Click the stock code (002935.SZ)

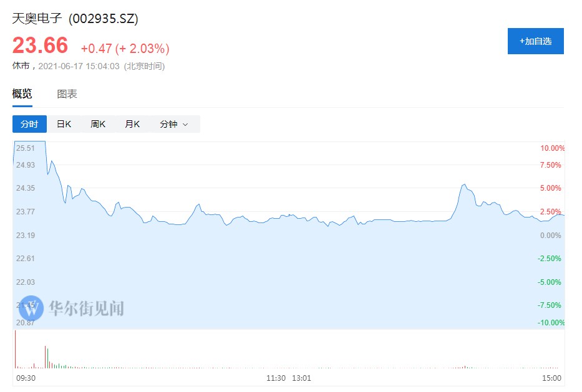pos(104,19)
